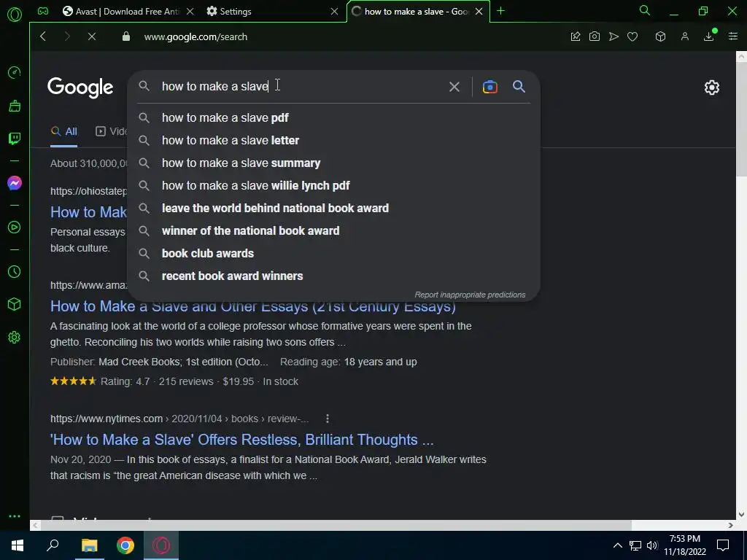Open GX Cleaner icon in sidebar
747x560 pixels.
click(x=15, y=106)
